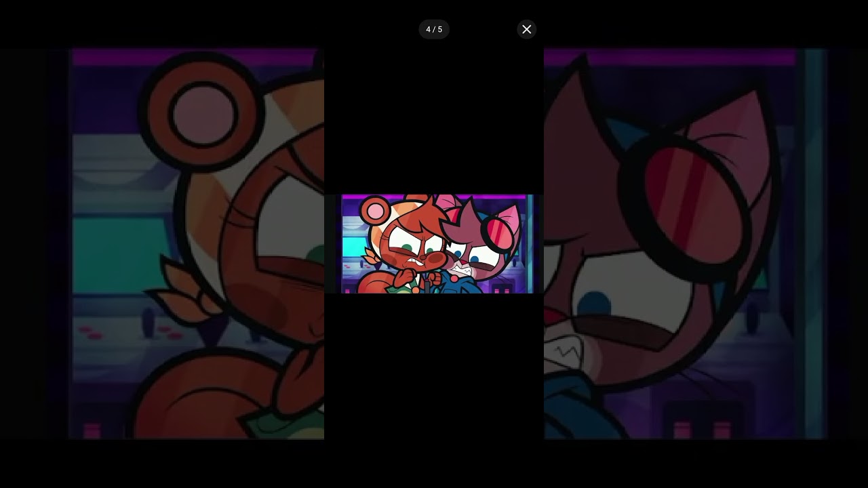Click the 4 / 5 image counter

pos(434,29)
